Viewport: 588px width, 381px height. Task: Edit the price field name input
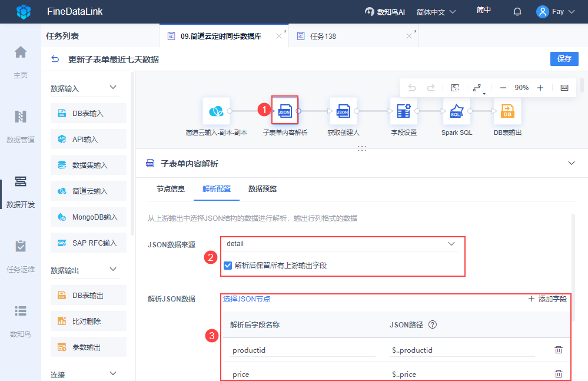(x=303, y=375)
